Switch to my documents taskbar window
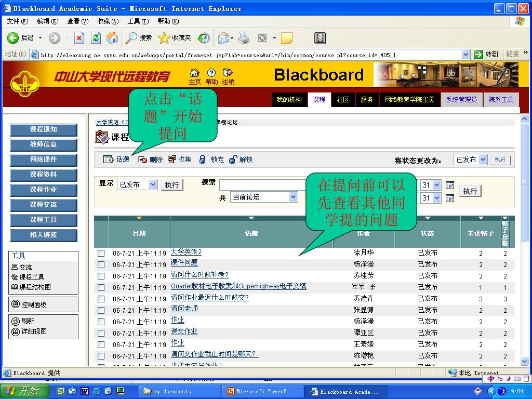532x399 pixels. coord(179,391)
